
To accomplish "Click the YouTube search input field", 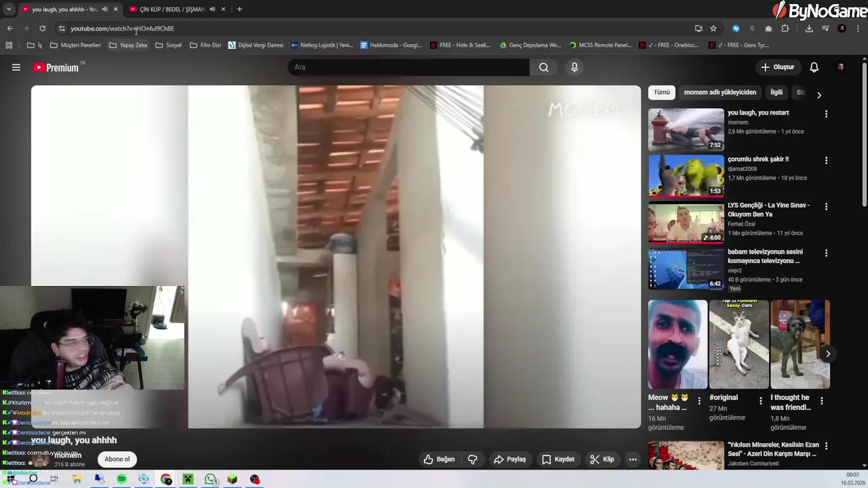I will pyautogui.click(x=408, y=67).
